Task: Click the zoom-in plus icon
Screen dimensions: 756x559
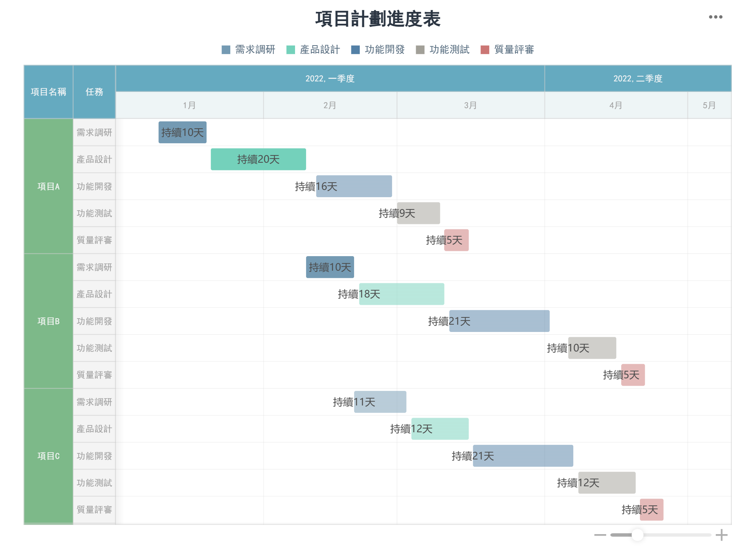Action: 721,535
